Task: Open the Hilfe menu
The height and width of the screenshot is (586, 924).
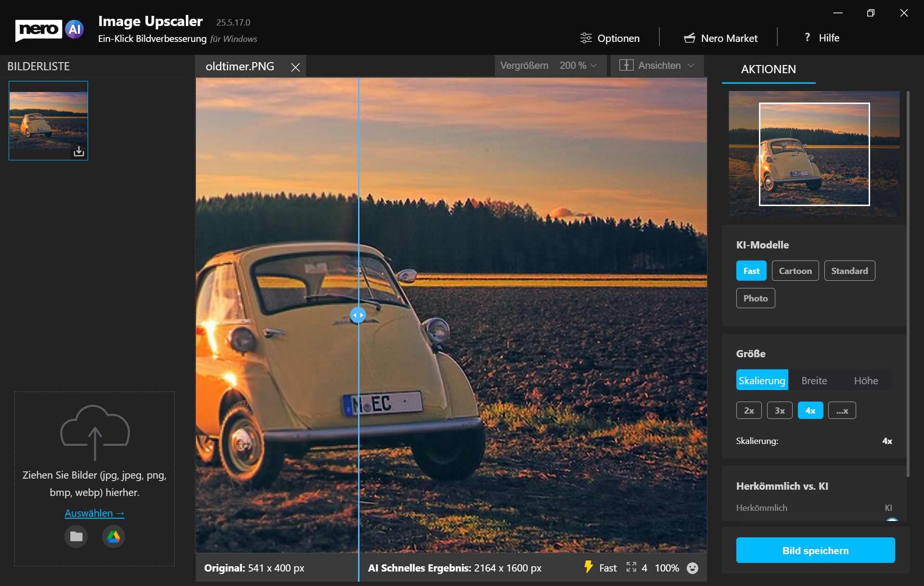Action: (x=821, y=38)
